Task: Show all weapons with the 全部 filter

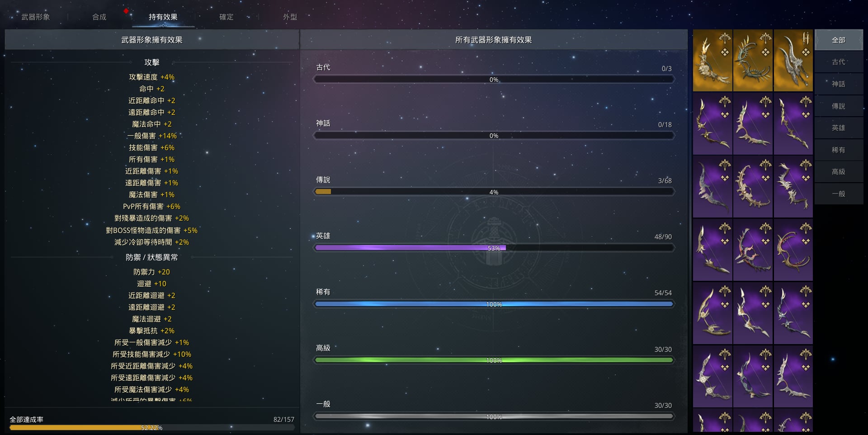Action: click(839, 40)
